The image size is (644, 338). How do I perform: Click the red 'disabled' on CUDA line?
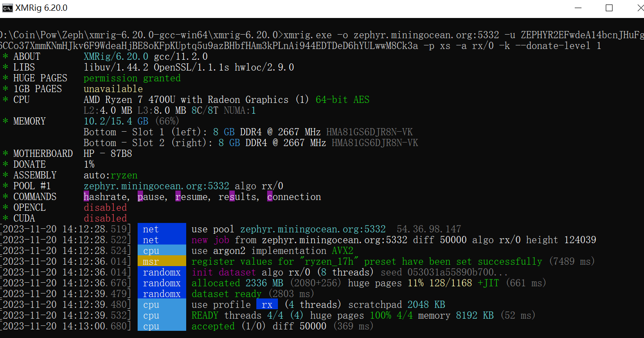click(105, 218)
